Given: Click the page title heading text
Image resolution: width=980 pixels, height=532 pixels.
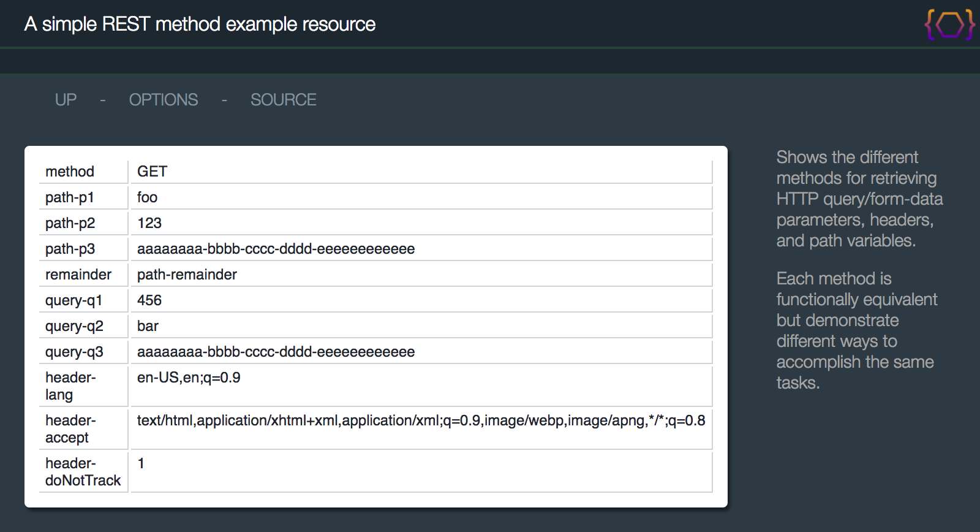Looking at the screenshot, I should pos(200,24).
